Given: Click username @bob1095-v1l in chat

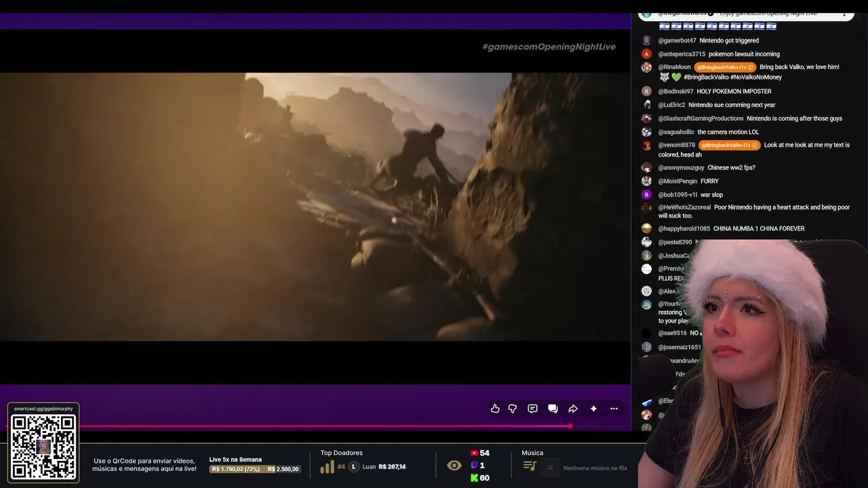Looking at the screenshot, I should [x=677, y=195].
